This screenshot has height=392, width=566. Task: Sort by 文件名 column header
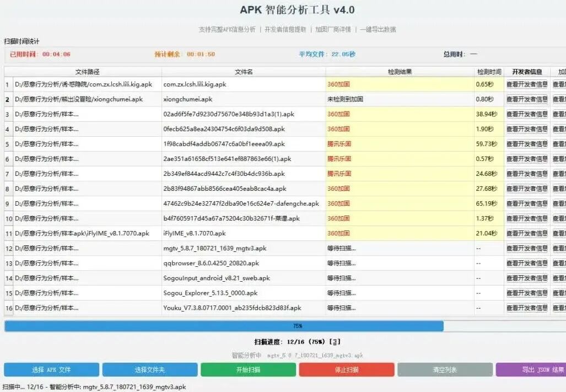coord(244,72)
